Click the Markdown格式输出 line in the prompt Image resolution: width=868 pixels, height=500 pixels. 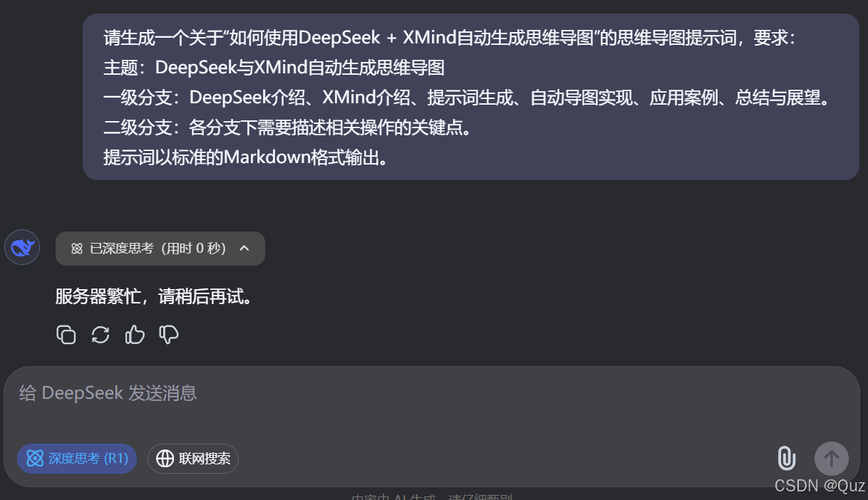point(247,157)
